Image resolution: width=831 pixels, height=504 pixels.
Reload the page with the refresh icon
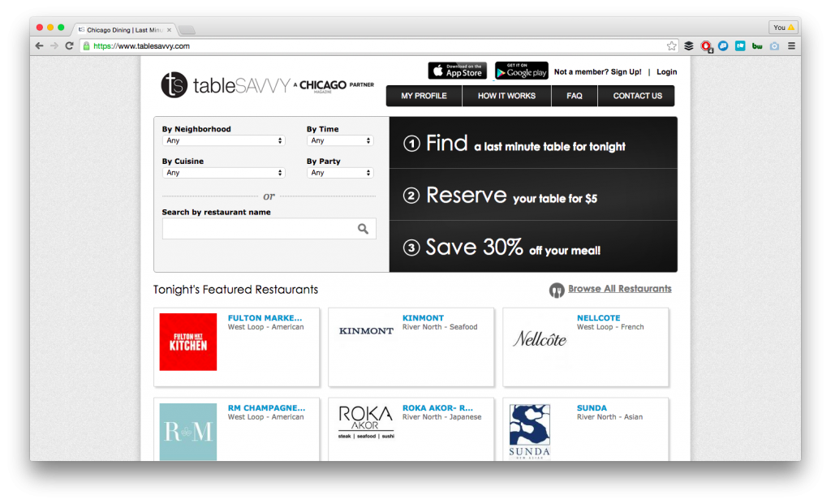coord(69,46)
